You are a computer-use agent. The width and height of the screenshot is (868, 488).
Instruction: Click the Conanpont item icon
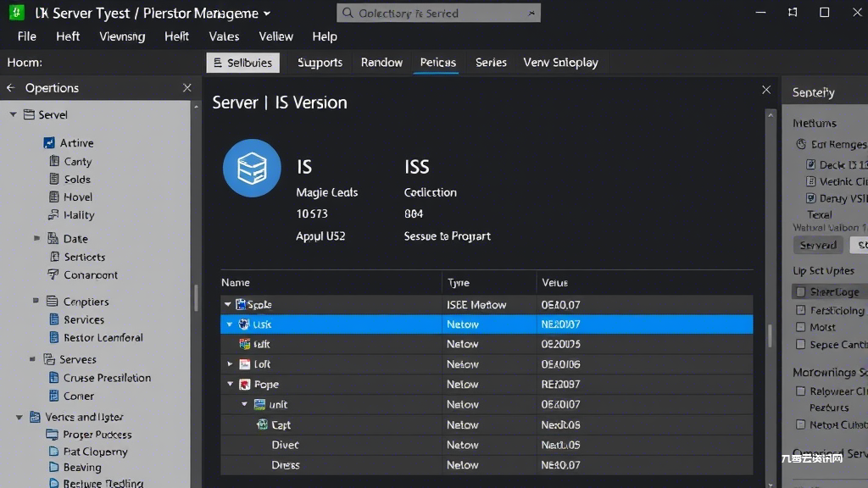pyautogui.click(x=53, y=274)
